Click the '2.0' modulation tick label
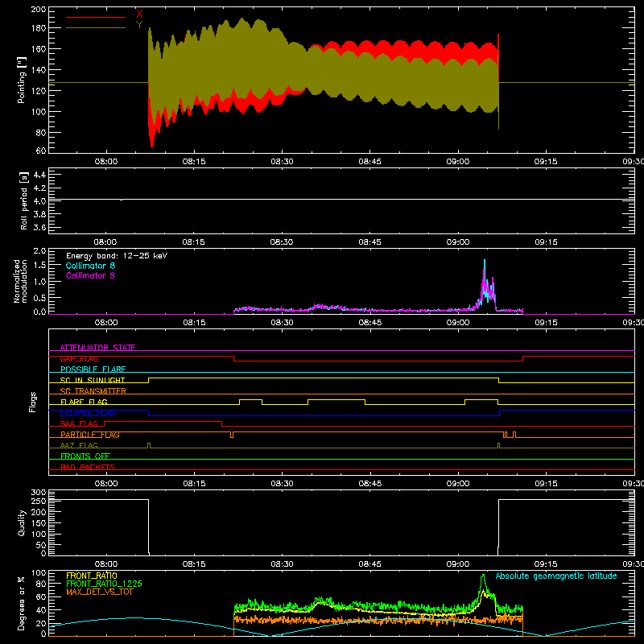Viewport: 644px width, 644px height. [x=39, y=251]
